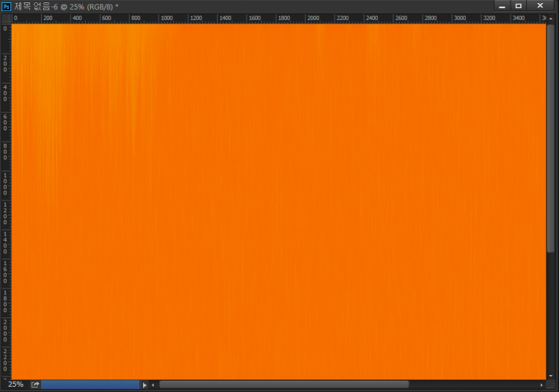Click the 1000 mark on horizontal ruler
559x392 pixels.
(x=166, y=18)
